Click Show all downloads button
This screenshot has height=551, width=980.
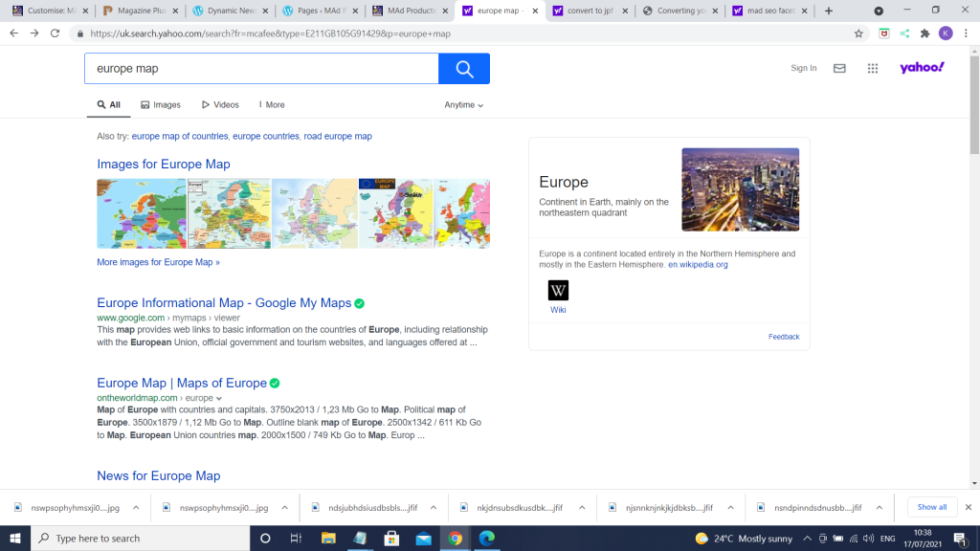click(931, 507)
